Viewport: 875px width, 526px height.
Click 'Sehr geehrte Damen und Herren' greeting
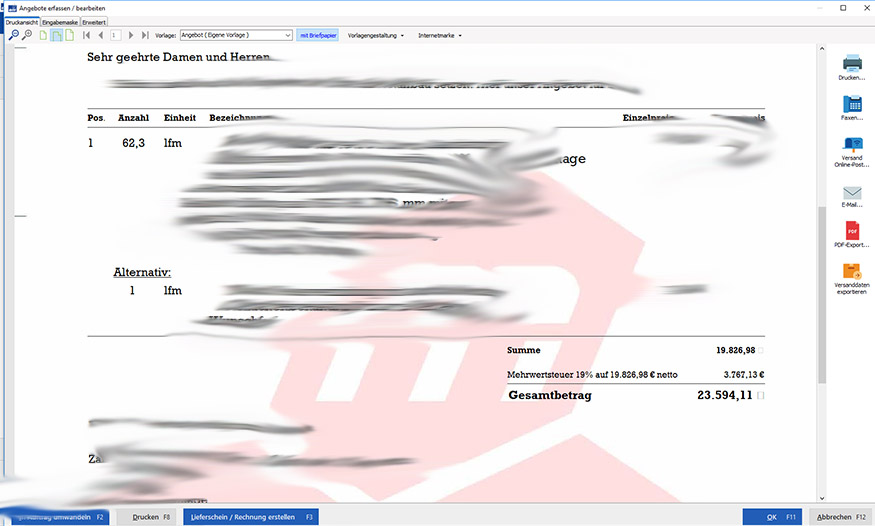179,57
